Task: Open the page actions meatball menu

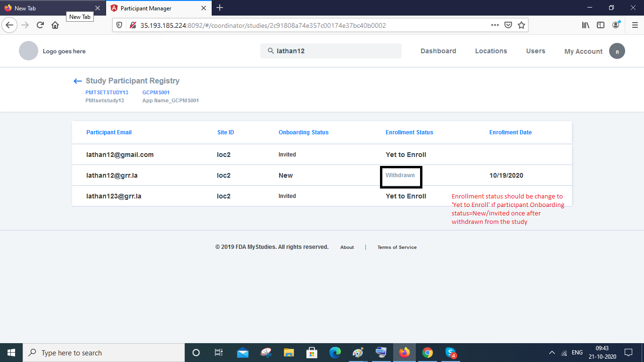Action: [495, 25]
